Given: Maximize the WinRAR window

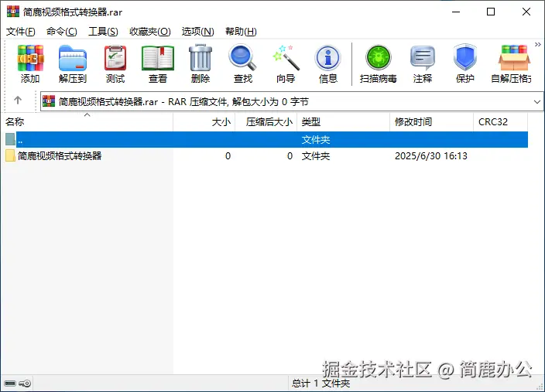Looking at the screenshot, I should click(x=491, y=12).
